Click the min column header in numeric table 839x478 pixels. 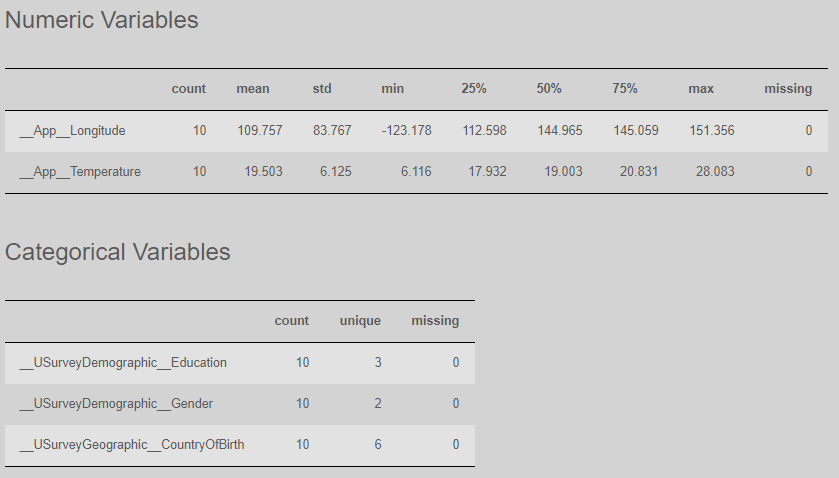[393, 89]
